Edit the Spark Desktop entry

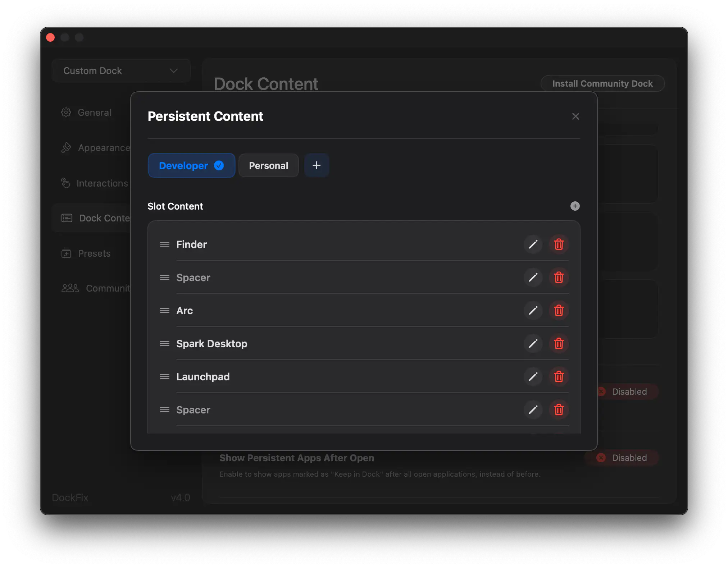(533, 344)
